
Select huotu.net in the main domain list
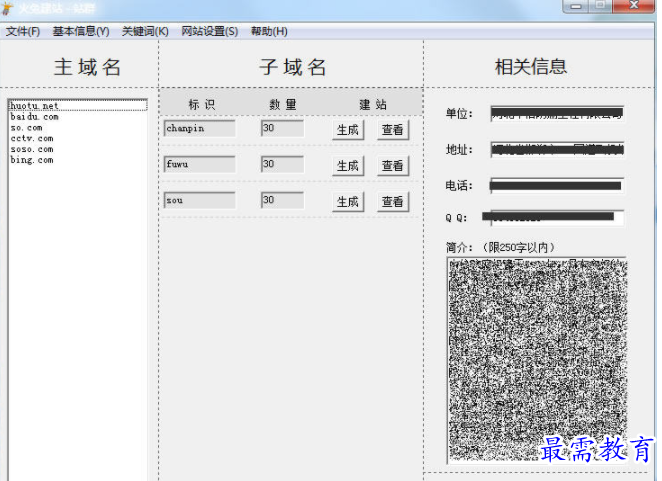pos(78,105)
